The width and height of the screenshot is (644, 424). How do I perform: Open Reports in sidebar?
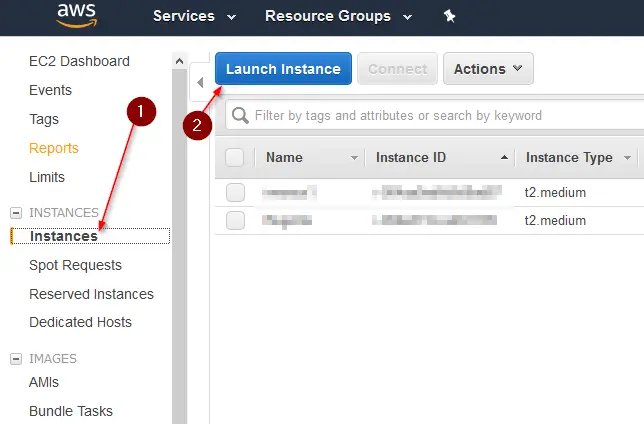(x=54, y=148)
